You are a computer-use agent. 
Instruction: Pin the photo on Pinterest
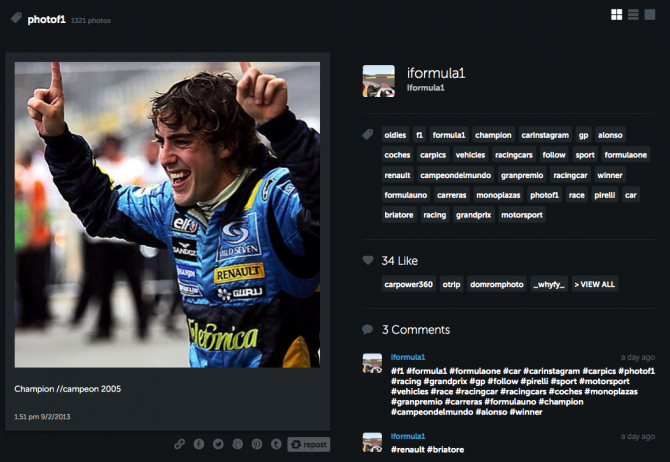tap(256, 444)
